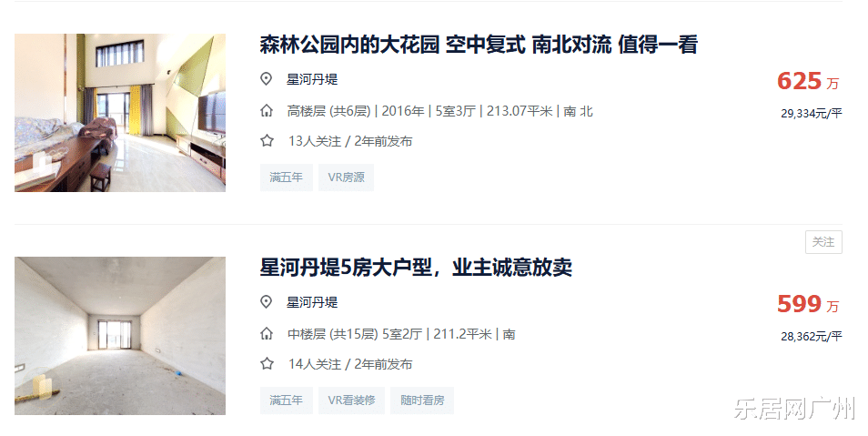868x436 pixels.
Task: Click location pin icon of first listing
Action: (x=267, y=79)
